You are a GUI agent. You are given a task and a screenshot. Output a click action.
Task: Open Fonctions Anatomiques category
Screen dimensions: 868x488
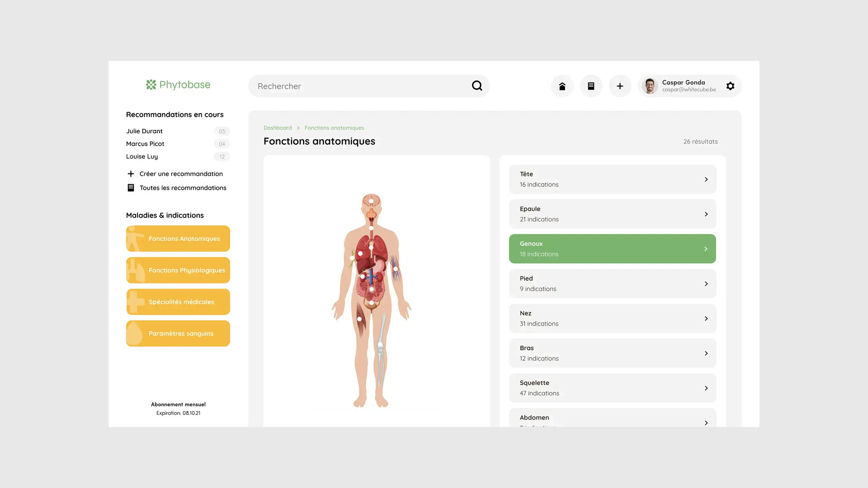tap(178, 239)
